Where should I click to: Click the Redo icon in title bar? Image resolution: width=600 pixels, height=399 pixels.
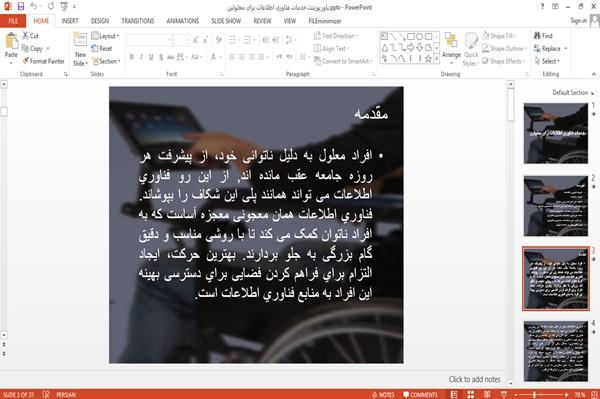(x=51, y=7)
